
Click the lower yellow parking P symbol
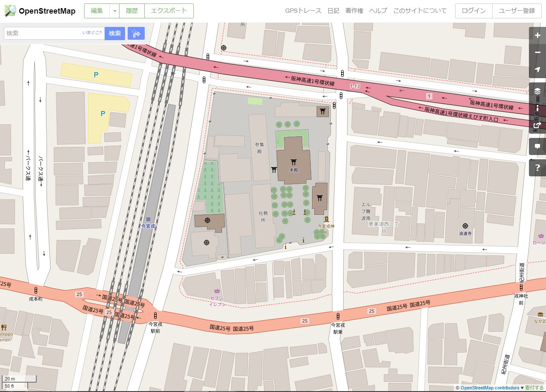(x=102, y=114)
